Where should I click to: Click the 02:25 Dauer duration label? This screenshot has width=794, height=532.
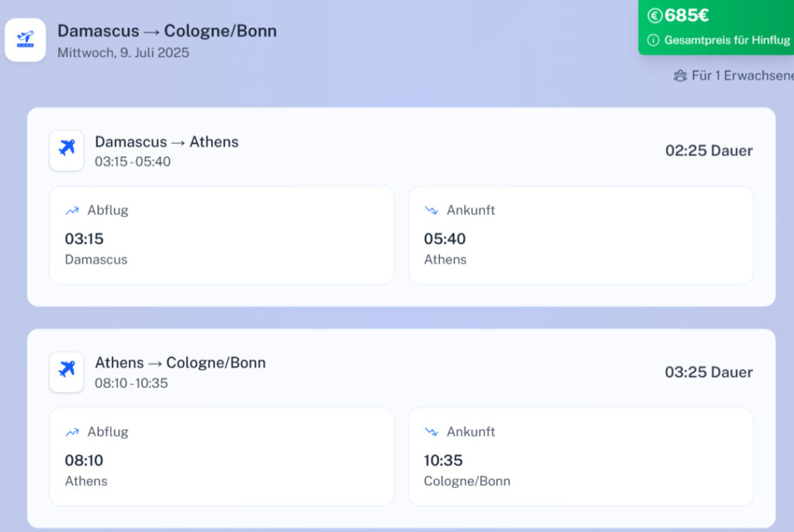tap(709, 150)
